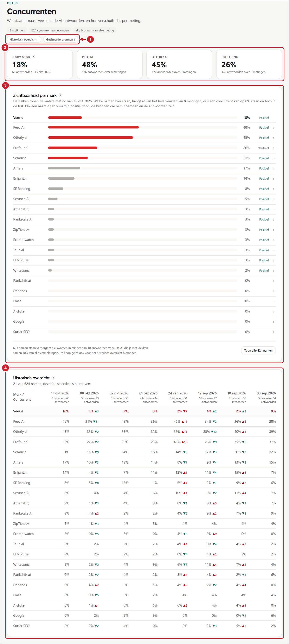Image resolution: width=289 pixels, height=644 pixels.
Task: Open the help tooltip beside Zichtbaarheid per merk
Action: [60, 95]
